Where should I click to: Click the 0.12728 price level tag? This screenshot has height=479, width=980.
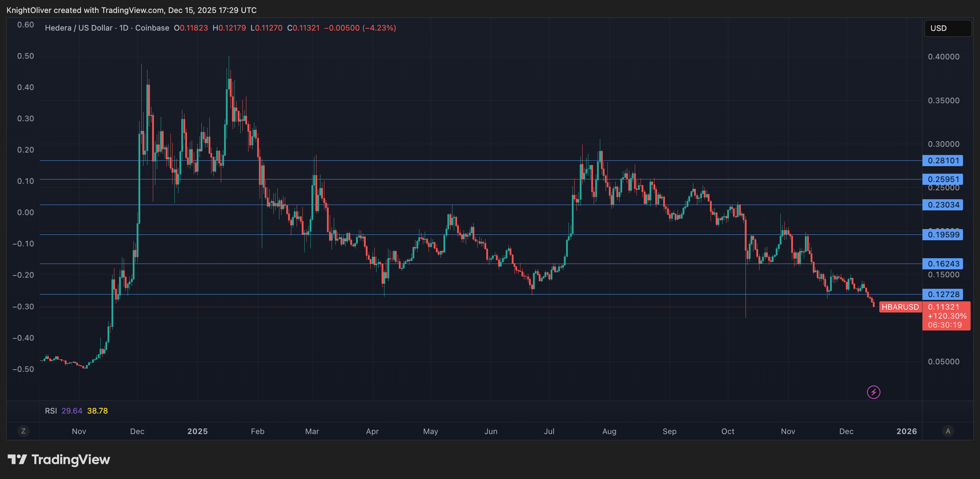click(942, 294)
